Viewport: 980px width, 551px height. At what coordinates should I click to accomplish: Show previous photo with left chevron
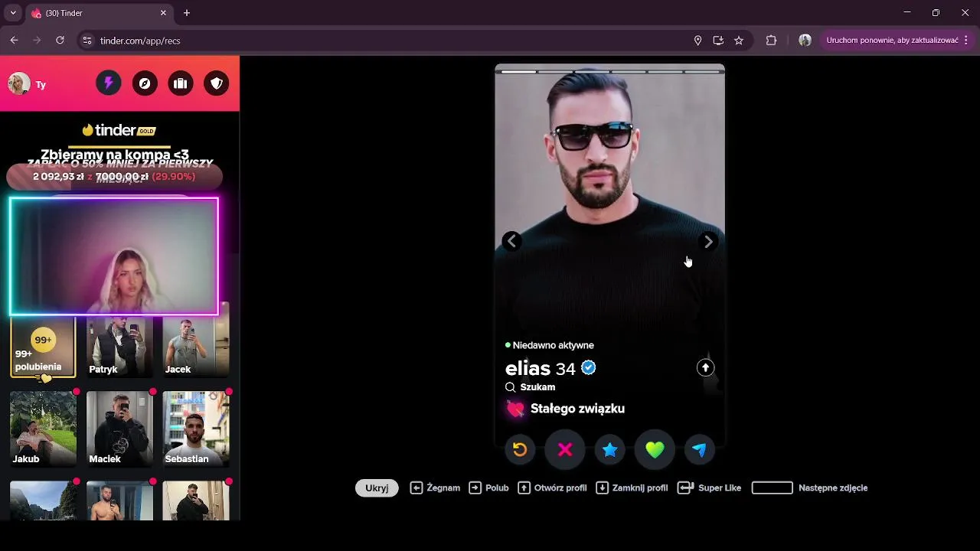pyautogui.click(x=511, y=242)
